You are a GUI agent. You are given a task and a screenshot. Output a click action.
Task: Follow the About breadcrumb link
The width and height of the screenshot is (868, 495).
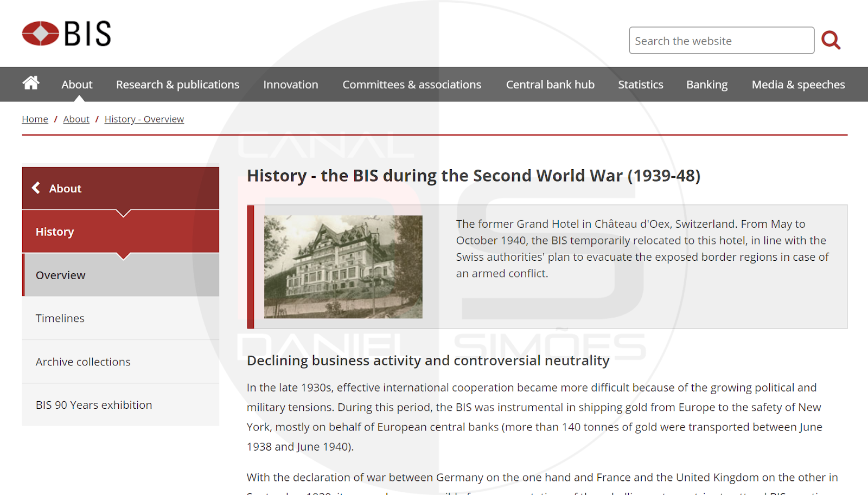point(76,119)
